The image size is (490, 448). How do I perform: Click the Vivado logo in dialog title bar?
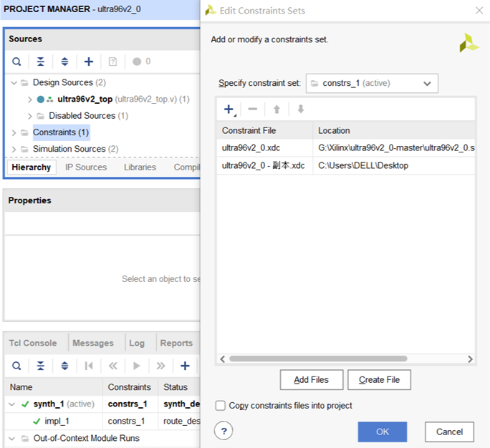point(211,10)
